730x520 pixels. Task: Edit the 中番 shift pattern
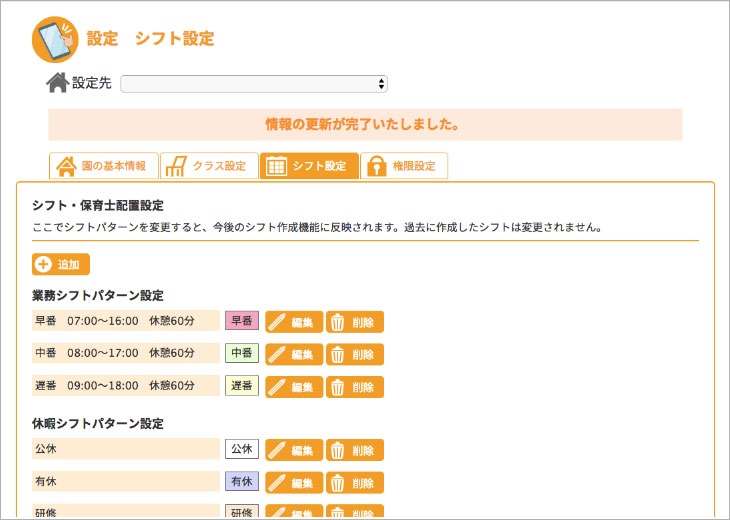tap(294, 355)
